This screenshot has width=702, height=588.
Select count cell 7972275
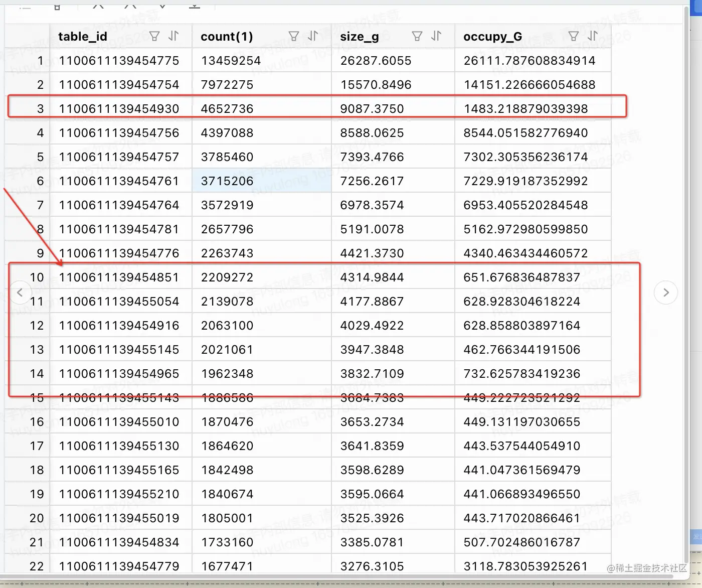click(x=262, y=85)
